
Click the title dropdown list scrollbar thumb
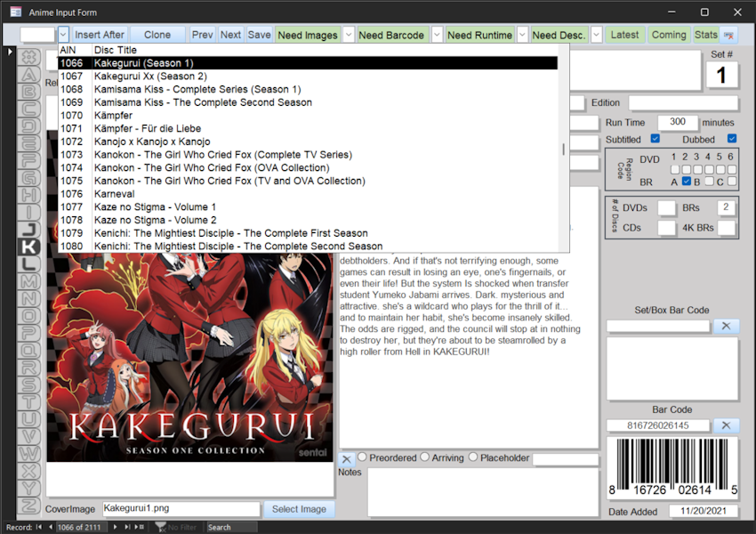pos(563,149)
